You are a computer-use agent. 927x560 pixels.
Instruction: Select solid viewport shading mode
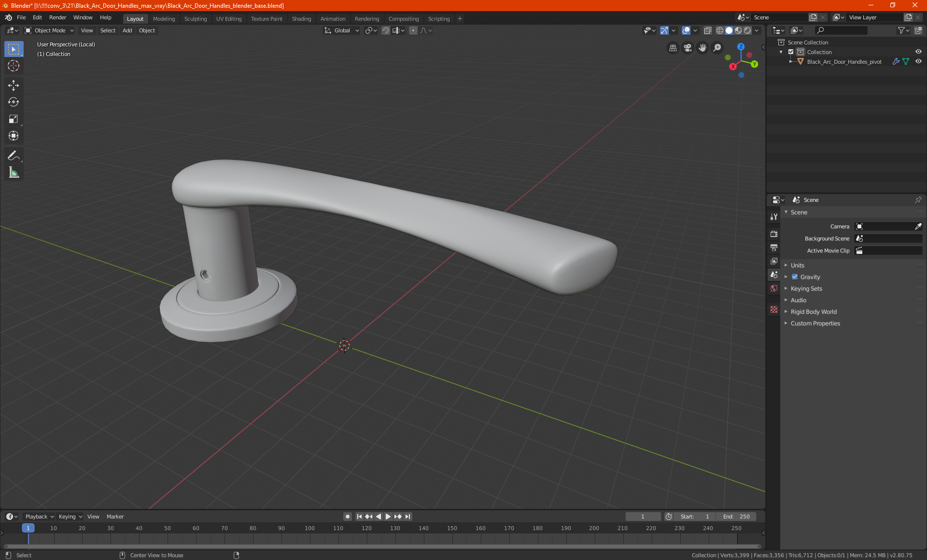click(729, 30)
